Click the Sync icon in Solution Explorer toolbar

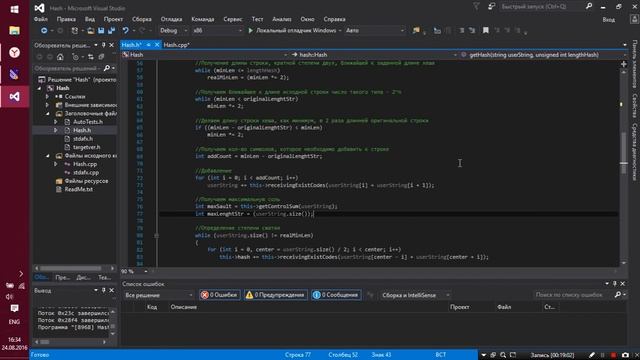click(x=91, y=57)
